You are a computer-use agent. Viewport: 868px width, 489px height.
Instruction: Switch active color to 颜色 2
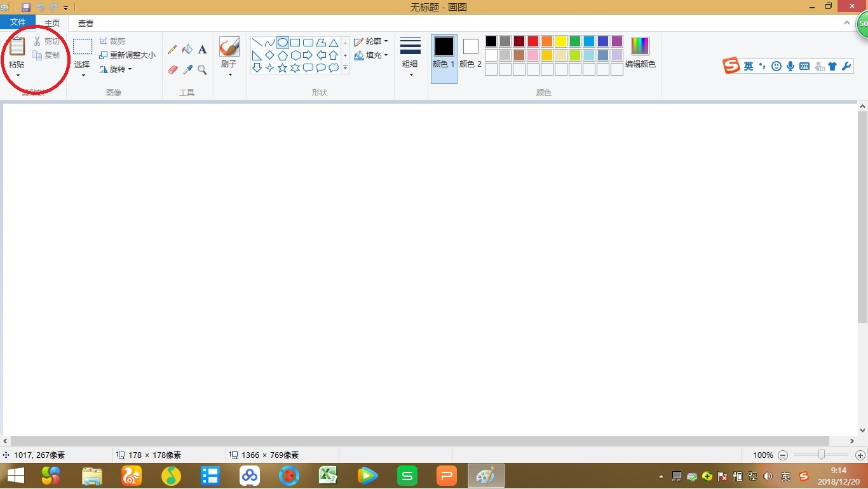(x=470, y=53)
